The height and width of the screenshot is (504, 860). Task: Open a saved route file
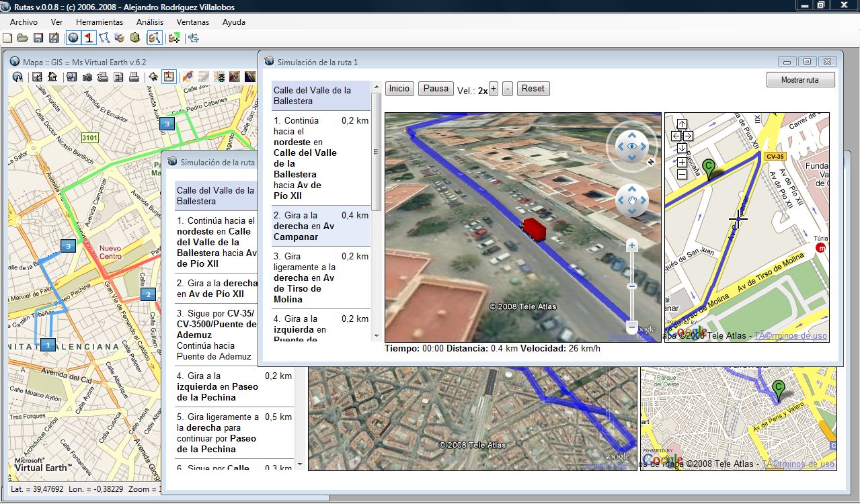click(x=23, y=38)
